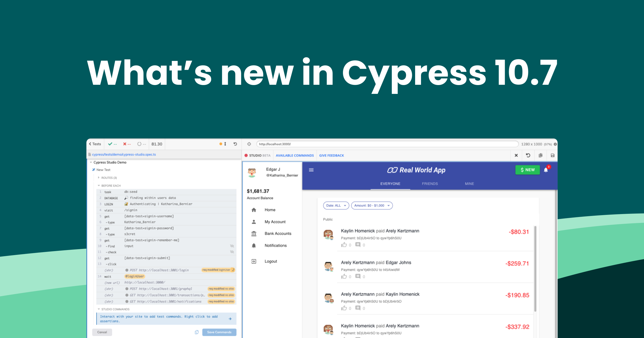The image size is (644, 338).
Task: Switch to the MINE tab
Action: point(469,184)
